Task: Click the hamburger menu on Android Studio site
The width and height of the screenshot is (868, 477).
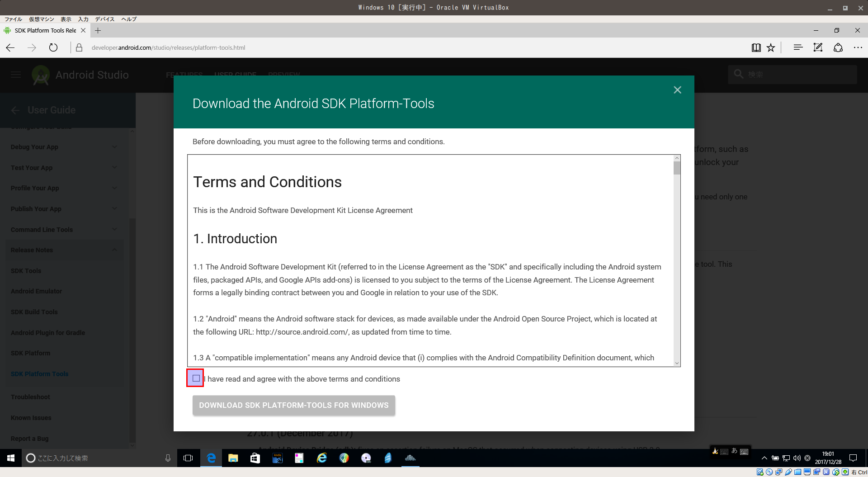Action: pos(16,75)
